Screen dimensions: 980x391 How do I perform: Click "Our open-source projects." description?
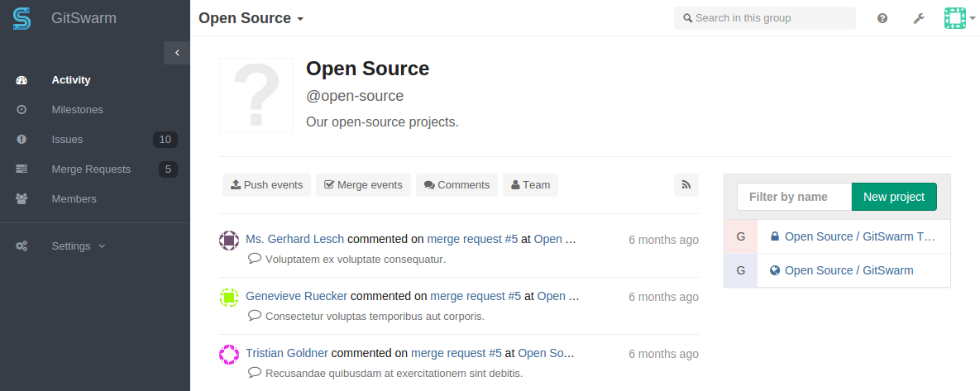coord(383,122)
